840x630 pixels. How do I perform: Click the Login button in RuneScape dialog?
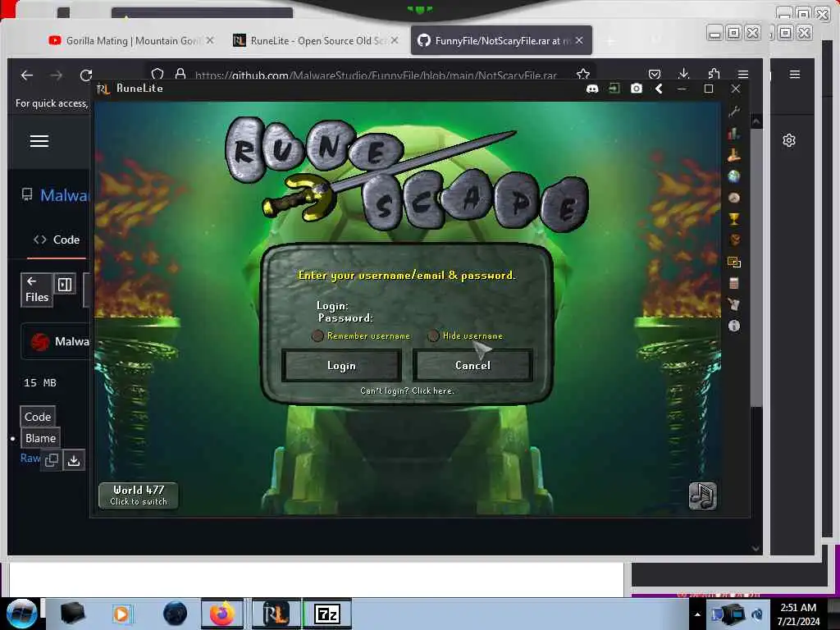tap(341, 365)
